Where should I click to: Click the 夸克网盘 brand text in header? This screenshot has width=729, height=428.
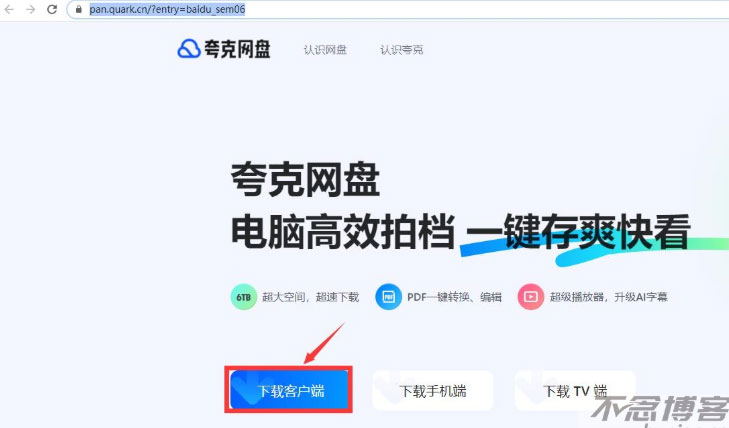tap(237, 49)
